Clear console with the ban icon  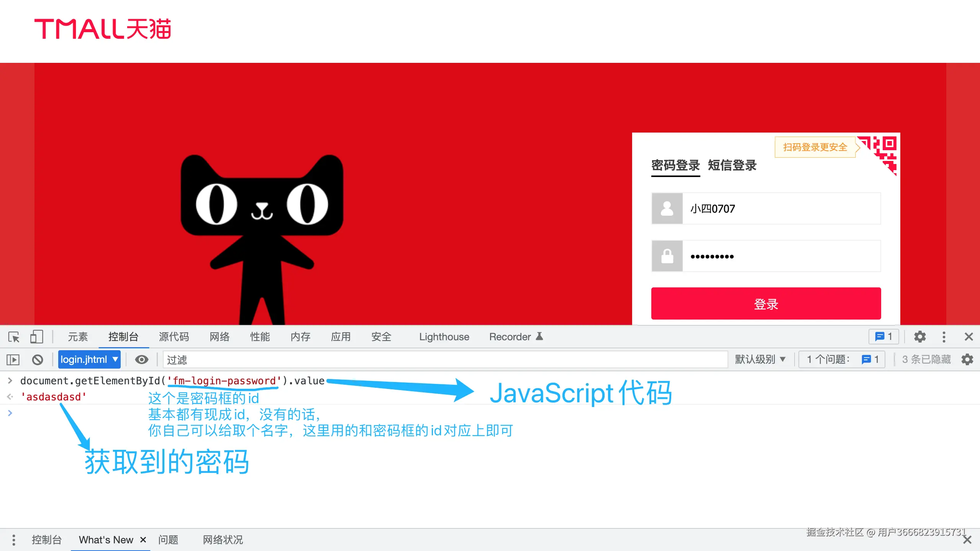(38, 359)
